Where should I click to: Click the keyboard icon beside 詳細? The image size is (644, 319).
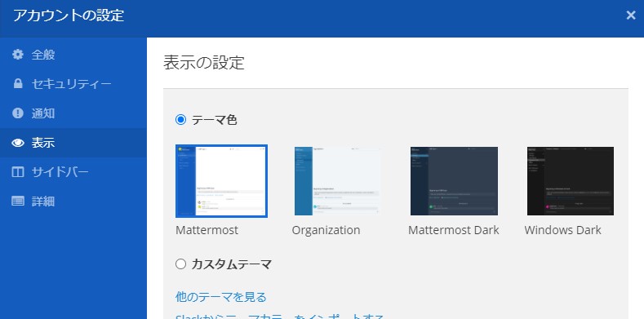pyautogui.click(x=18, y=202)
